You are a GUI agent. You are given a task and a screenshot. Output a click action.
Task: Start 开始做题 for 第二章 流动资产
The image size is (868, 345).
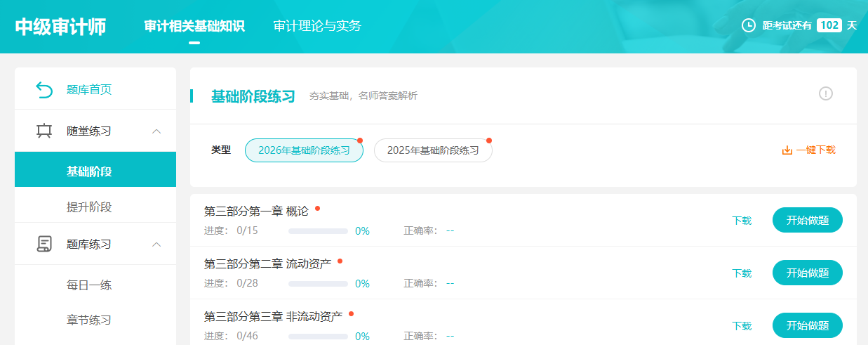(808, 273)
